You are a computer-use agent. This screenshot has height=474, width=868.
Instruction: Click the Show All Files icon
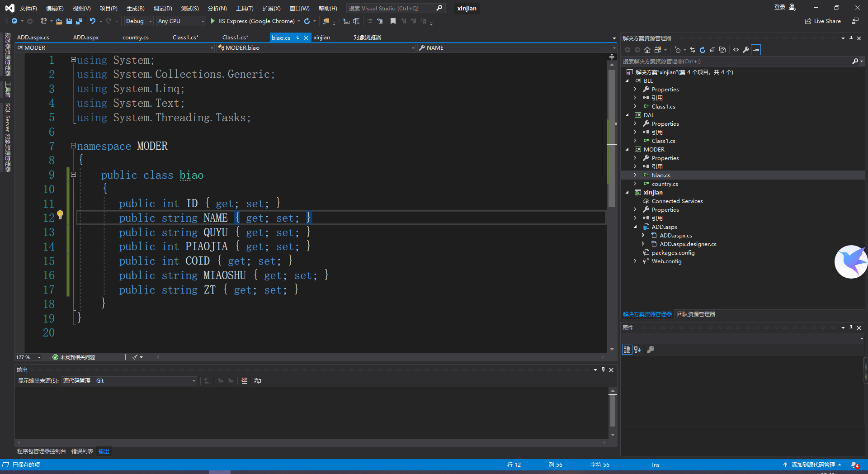pos(722,50)
